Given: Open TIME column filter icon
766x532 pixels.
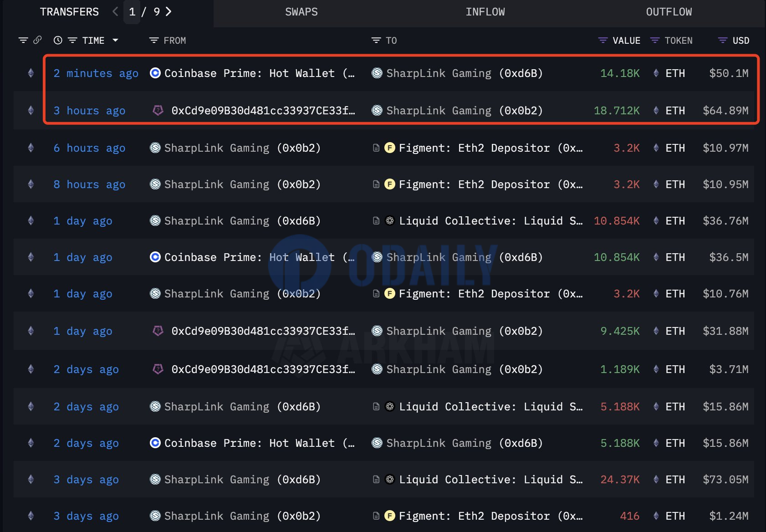Looking at the screenshot, I should click(72, 41).
